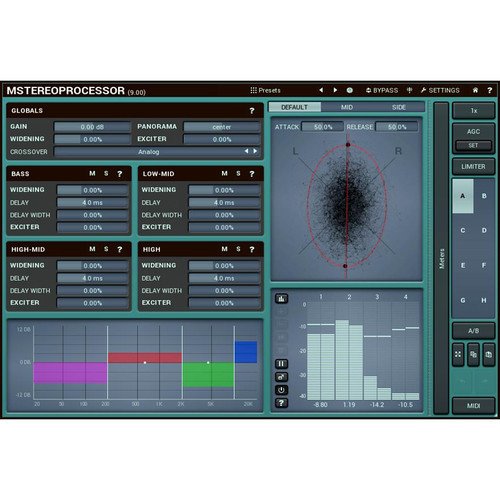Select next crossover type with right arrow
The image size is (500, 500).
(255, 151)
